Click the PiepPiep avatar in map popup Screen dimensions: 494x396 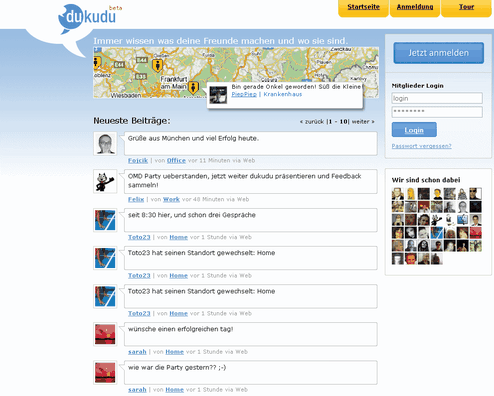pyautogui.click(x=218, y=95)
